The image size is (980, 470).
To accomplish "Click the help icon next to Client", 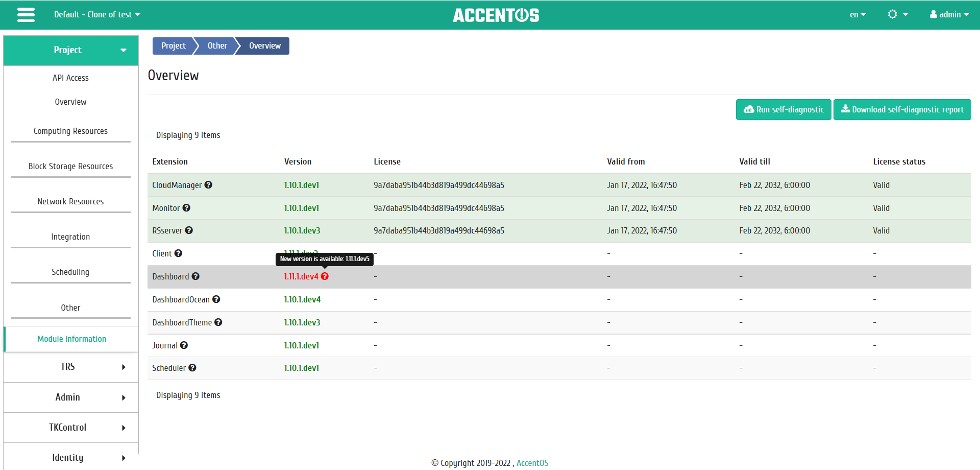I will [178, 253].
